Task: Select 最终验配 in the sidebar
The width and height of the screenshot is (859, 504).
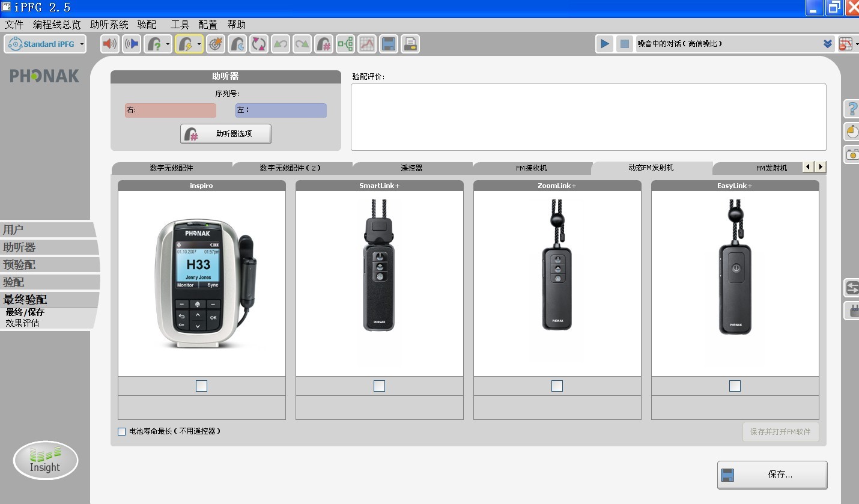Action: 48,299
